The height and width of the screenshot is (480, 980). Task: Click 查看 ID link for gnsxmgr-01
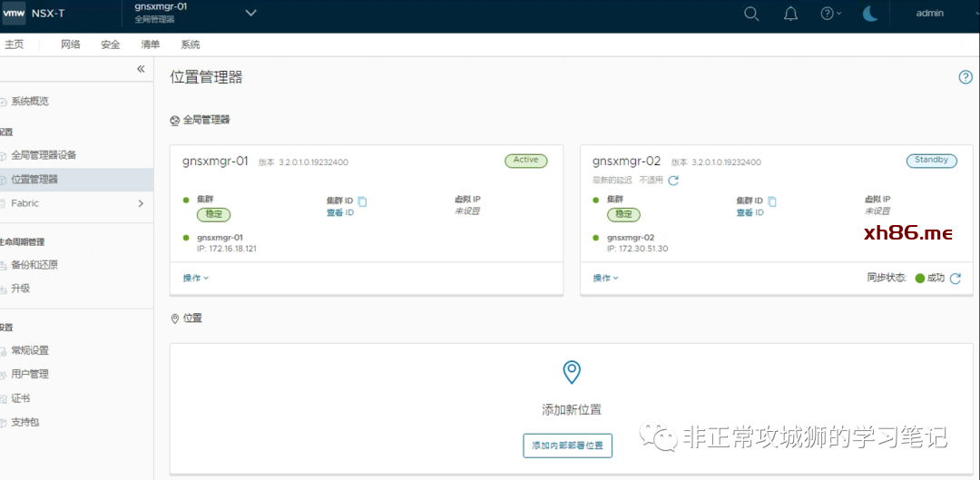tap(340, 212)
